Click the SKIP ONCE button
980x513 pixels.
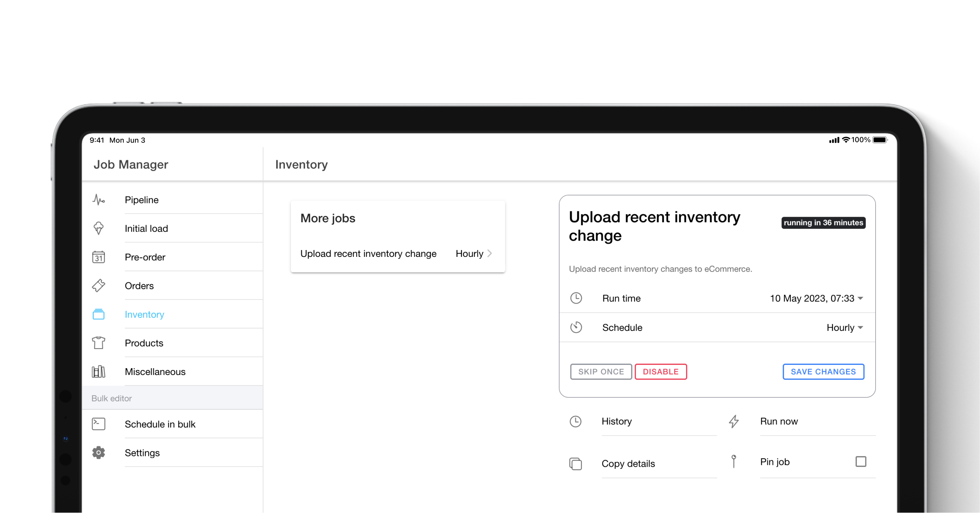601,371
